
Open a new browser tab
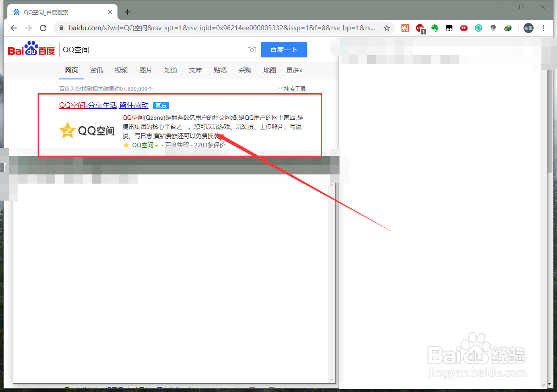(128, 12)
